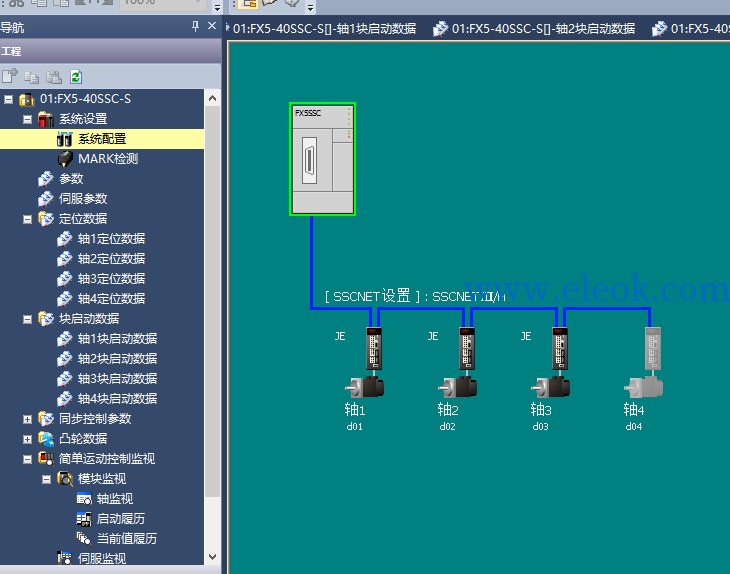The image size is (730, 574).
Task: Open 伺服监视 item
Action: 101,559
